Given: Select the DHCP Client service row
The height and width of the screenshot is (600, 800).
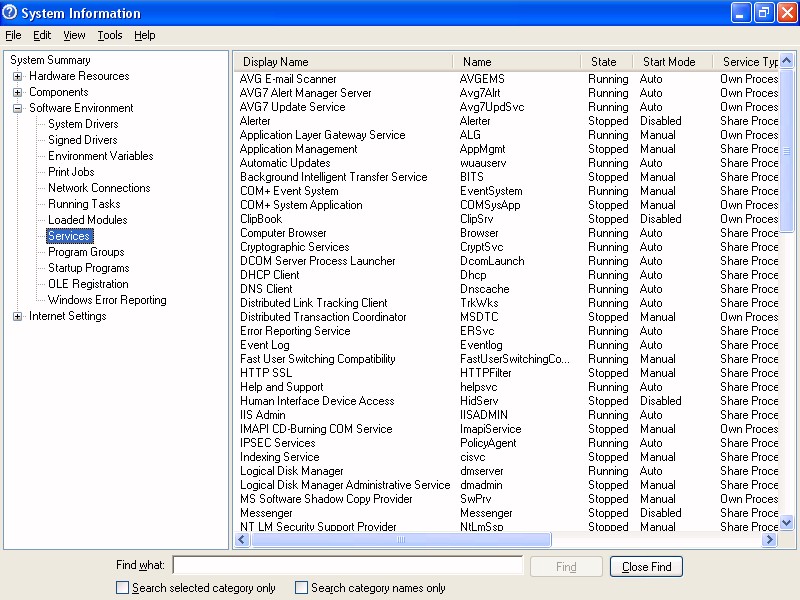Looking at the screenshot, I should tap(269, 275).
